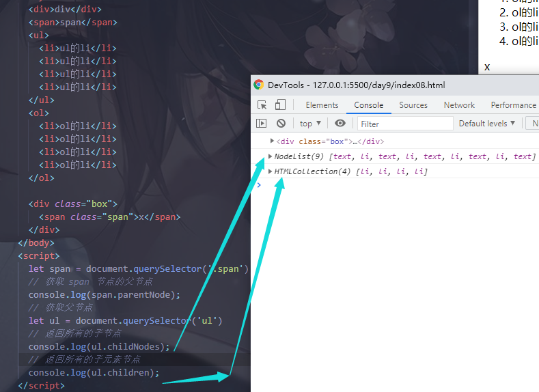Click the closing </ul> tag in editor
This screenshot has width=539, height=392.
[41, 100]
